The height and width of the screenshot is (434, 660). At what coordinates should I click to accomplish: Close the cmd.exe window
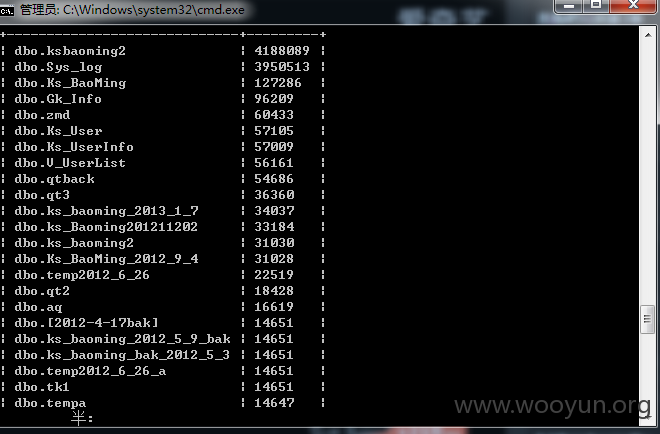pos(633,6)
